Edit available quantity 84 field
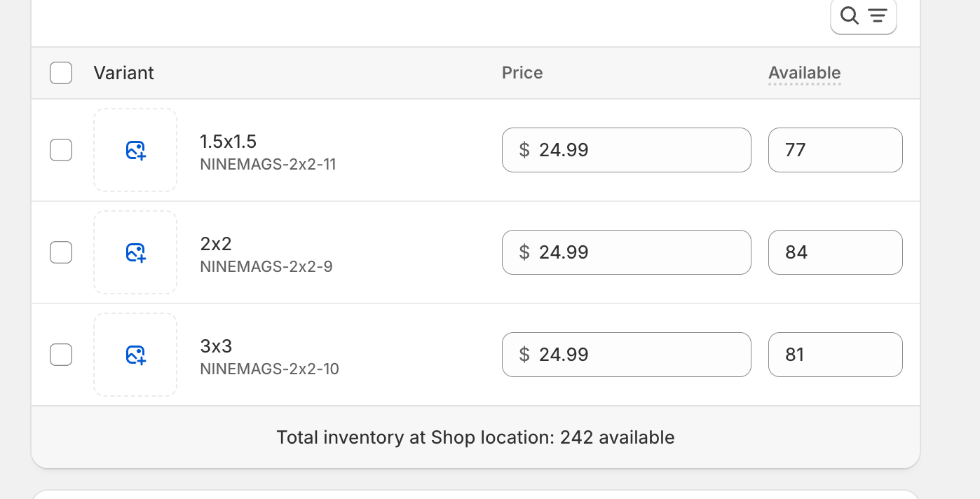This screenshot has width=980, height=499. point(835,252)
